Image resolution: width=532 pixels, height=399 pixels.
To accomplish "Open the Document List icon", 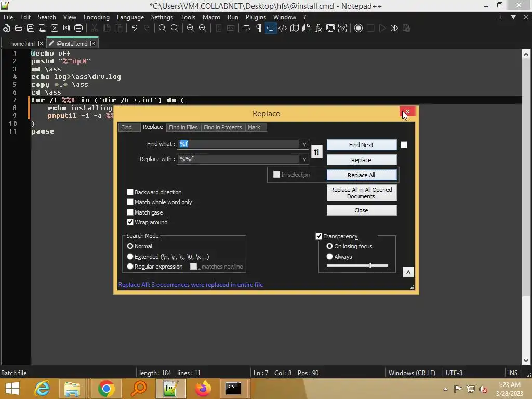I will pos(307,28).
